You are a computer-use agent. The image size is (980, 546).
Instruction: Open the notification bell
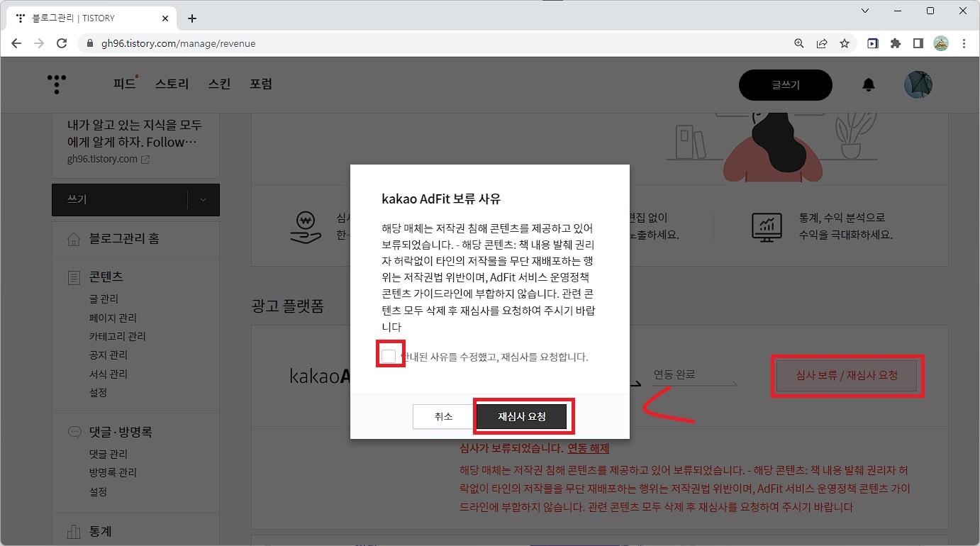click(869, 85)
